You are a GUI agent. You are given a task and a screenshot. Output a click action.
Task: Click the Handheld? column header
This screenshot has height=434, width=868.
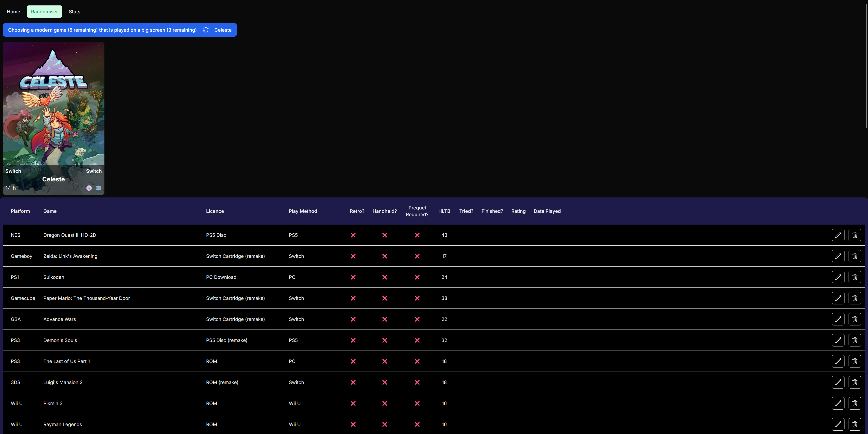coord(384,211)
